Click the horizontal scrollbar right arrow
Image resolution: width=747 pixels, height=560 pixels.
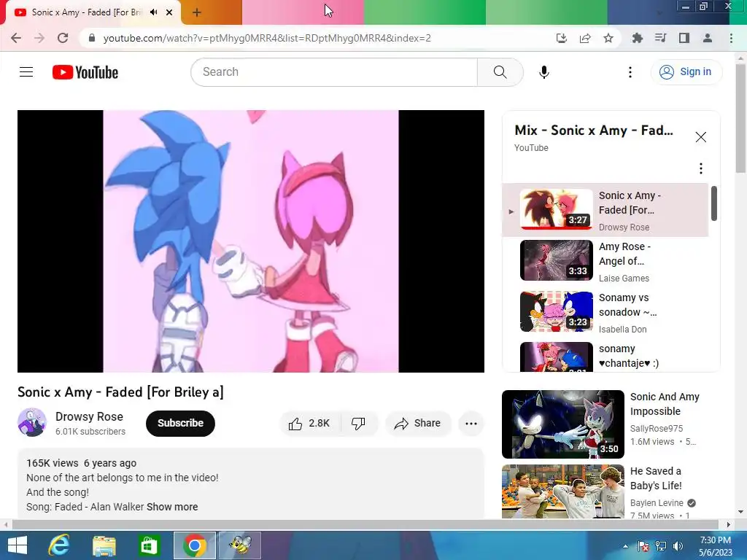pos(729,525)
